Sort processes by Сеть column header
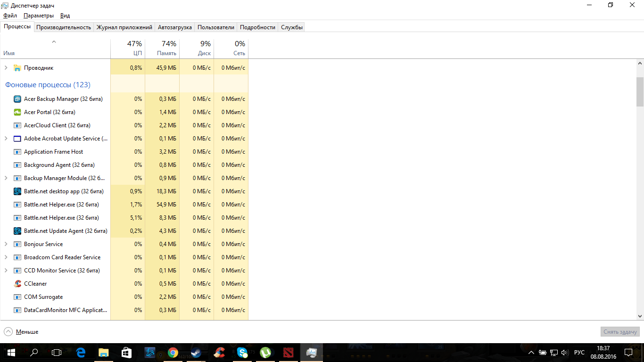Screen dimensions: 644x362 coord(231,48)
